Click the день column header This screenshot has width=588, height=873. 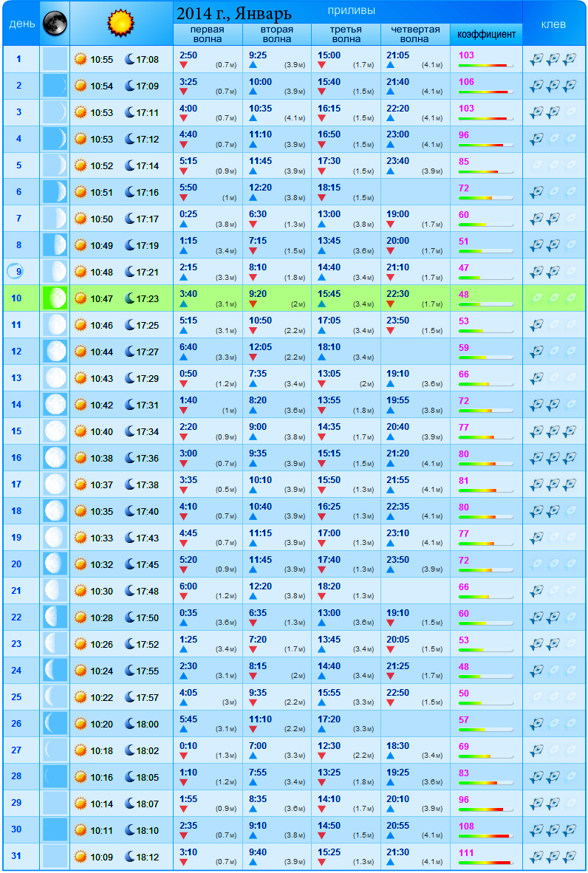tap(19, 24)
